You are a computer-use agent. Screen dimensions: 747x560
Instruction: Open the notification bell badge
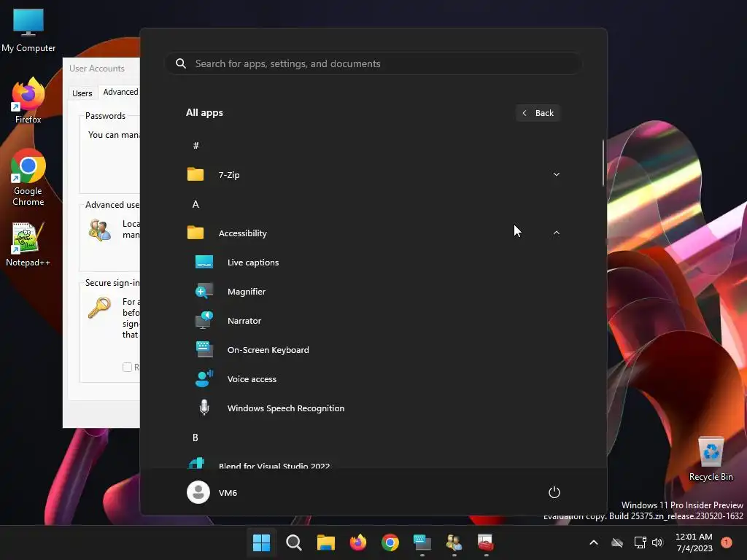726,542
